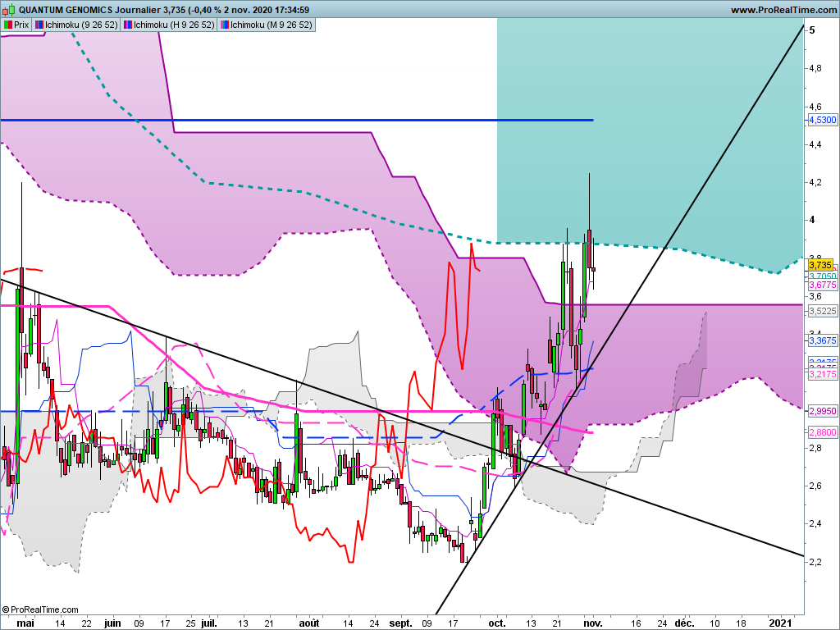Click the août label on time axis
Screen dimensions: 840x630
[308, 623]
